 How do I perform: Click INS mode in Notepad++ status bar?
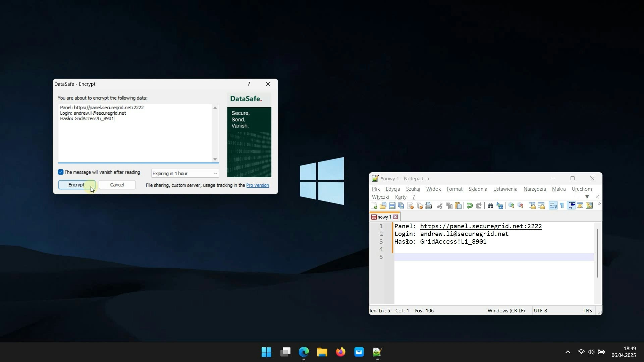pyautogui.click(x=588, y=311)
